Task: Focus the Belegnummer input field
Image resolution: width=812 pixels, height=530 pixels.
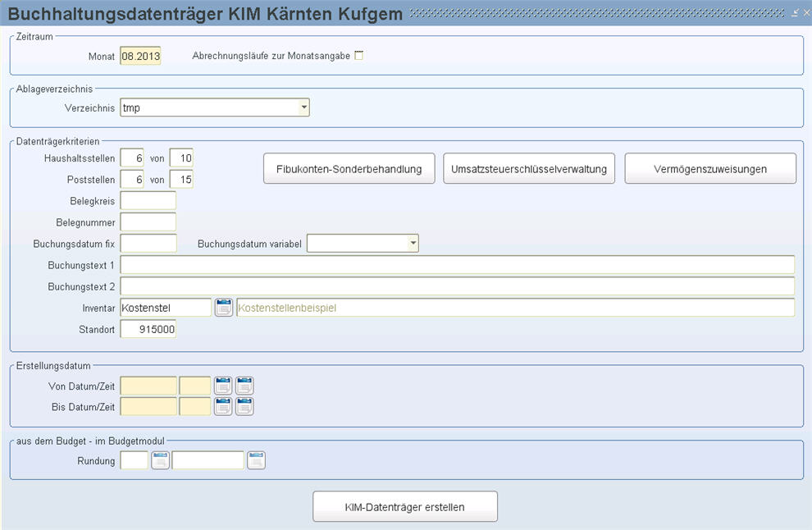Action: [148, 222]
